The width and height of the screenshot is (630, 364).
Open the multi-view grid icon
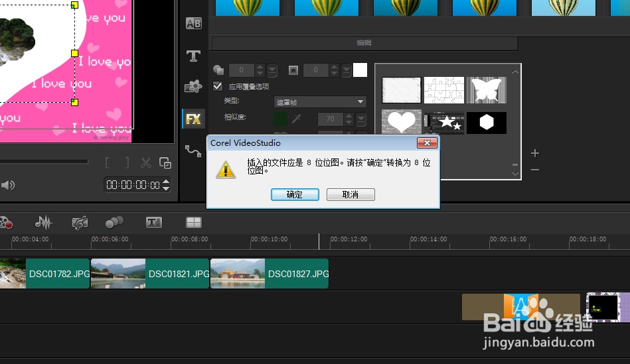pyautogui.click(x=194, y=222)
